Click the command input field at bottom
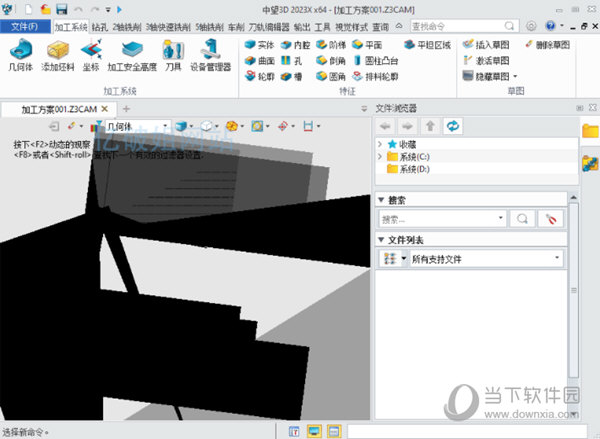 click(467, 431)
